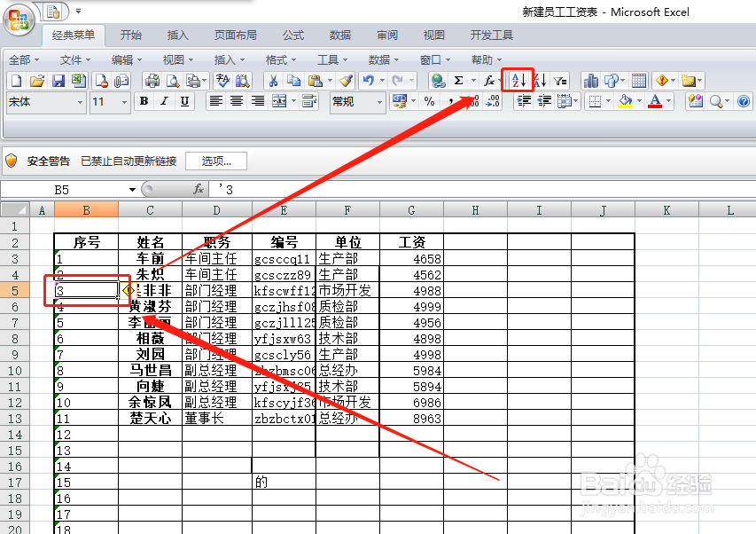The height and width of the screenshot is (534, 756).
Task: Select the ascending sort A-Z icon
Action: point(517,81)
